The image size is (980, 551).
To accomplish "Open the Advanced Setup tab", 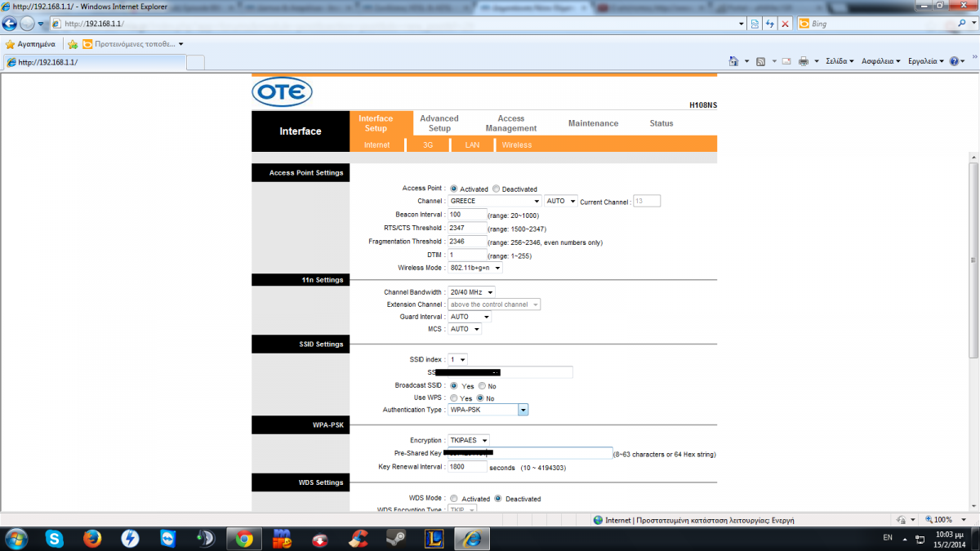I will 439,123.
